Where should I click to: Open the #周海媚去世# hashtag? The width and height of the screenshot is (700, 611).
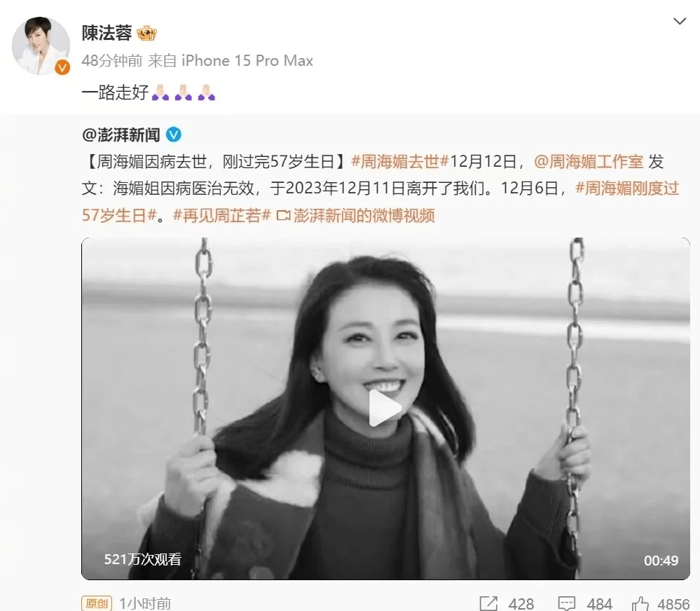[x=399, y=161]
